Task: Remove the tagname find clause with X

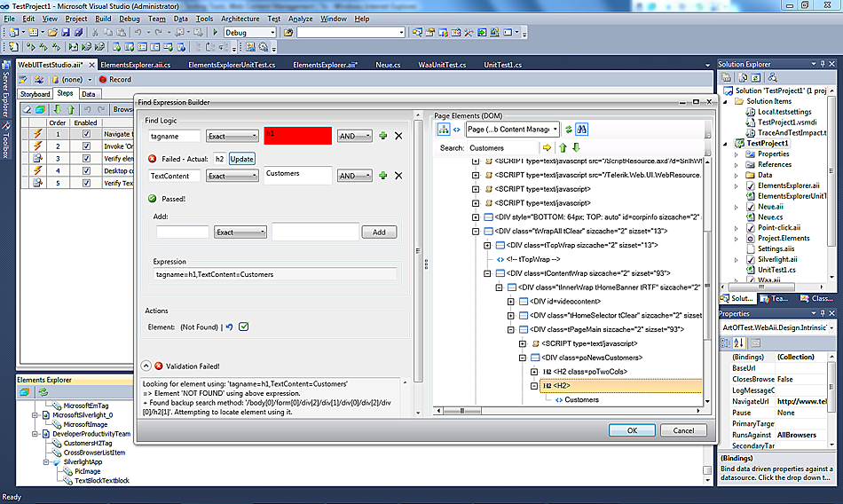Action: tap(398, 136)
